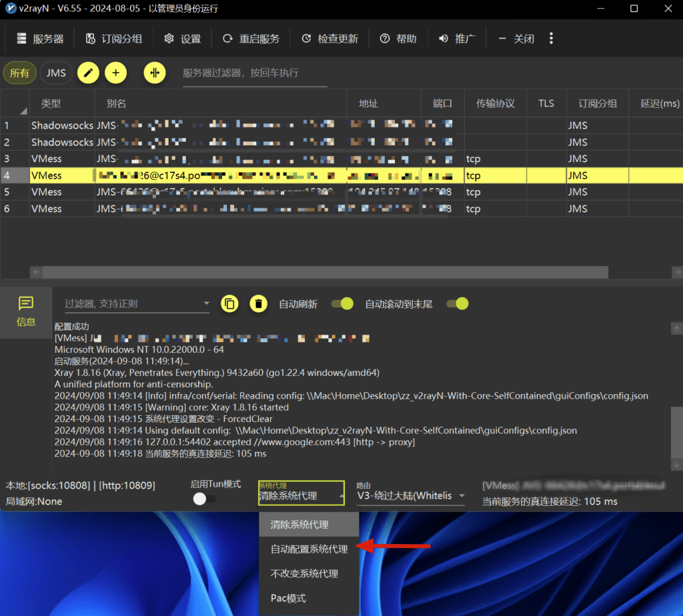Screen dimensions: 683x616
Task: Open the 信息 log tab
Action: pyautogui.click(x=26, y=312)
